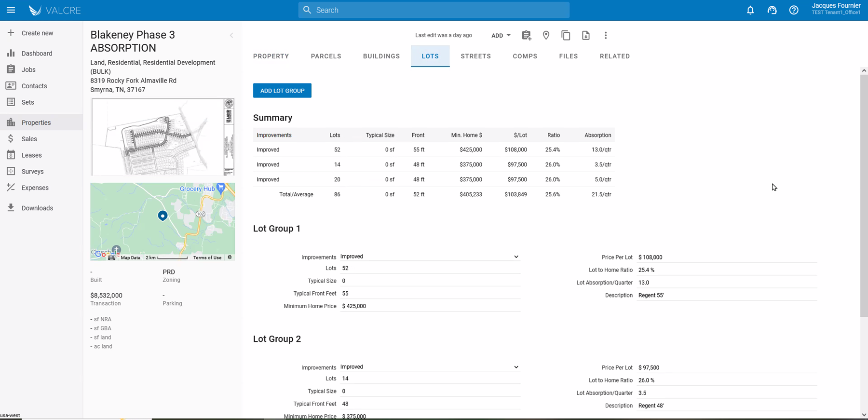Viewport: 868px width, 420px height.
Task: Click the add job clipboard icon
Action: coord(526,35)
